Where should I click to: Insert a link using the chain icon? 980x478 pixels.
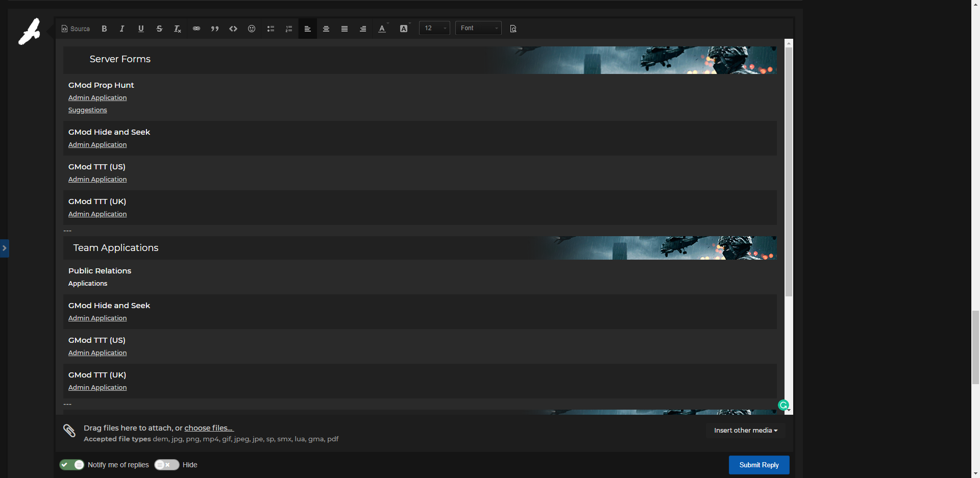[197, 29]
